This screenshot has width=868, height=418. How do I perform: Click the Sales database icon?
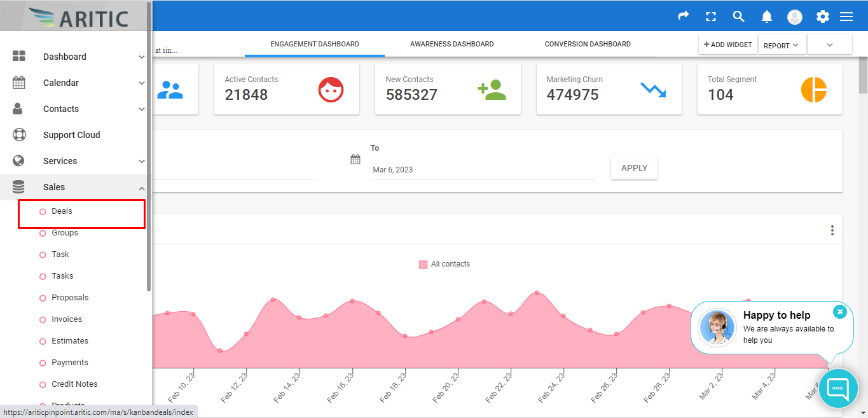click(18, 187)
